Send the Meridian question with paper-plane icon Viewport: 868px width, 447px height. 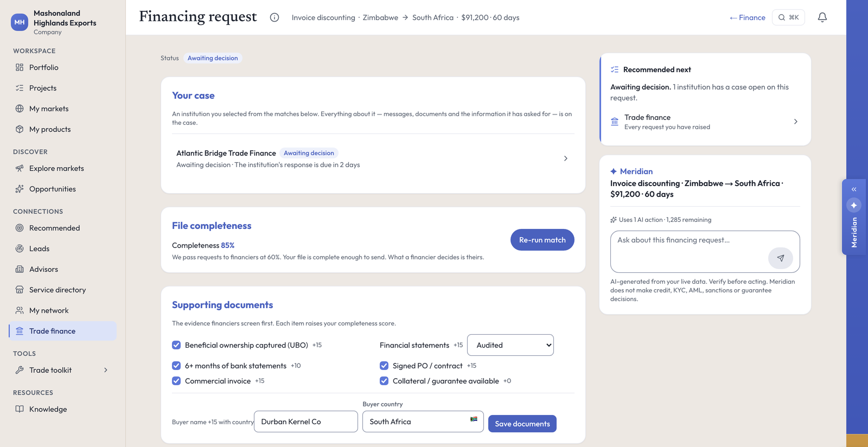pyautogui.click(x=781, y=258)
